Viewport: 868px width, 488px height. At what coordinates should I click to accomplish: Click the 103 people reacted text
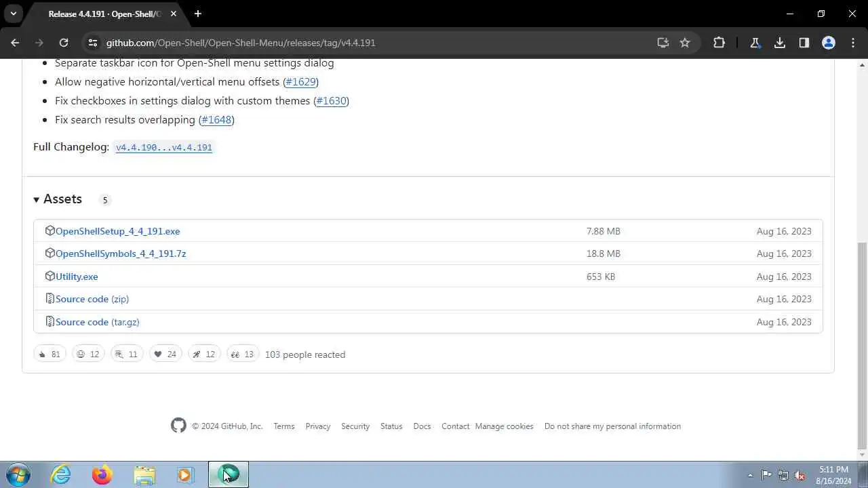[305, 354]
